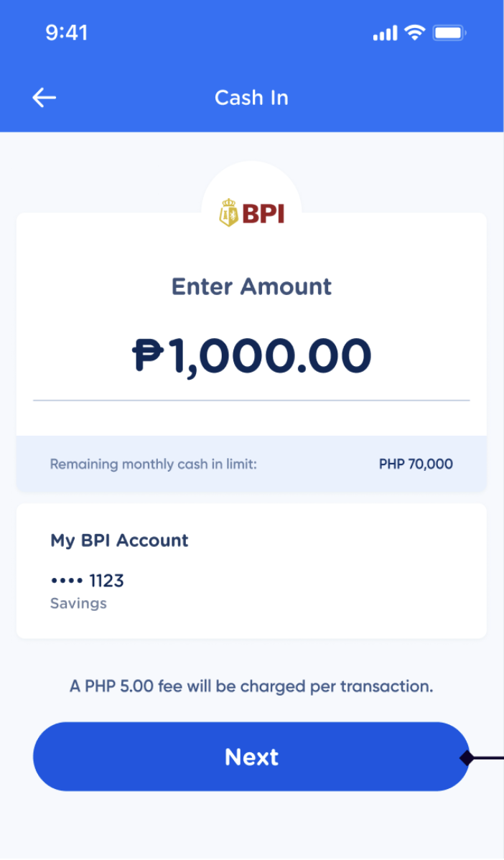The height and width of the screenshot is (860, 504).
Task: Tap the back arrow to exit Cash In
Action: pos(44,98)
